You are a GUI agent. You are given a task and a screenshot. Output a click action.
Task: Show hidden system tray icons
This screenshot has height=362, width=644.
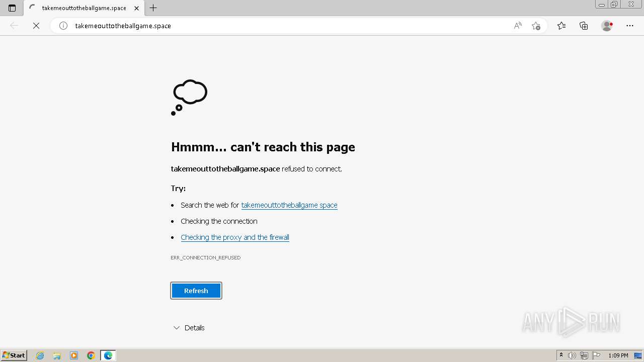[x=561, y=355]
